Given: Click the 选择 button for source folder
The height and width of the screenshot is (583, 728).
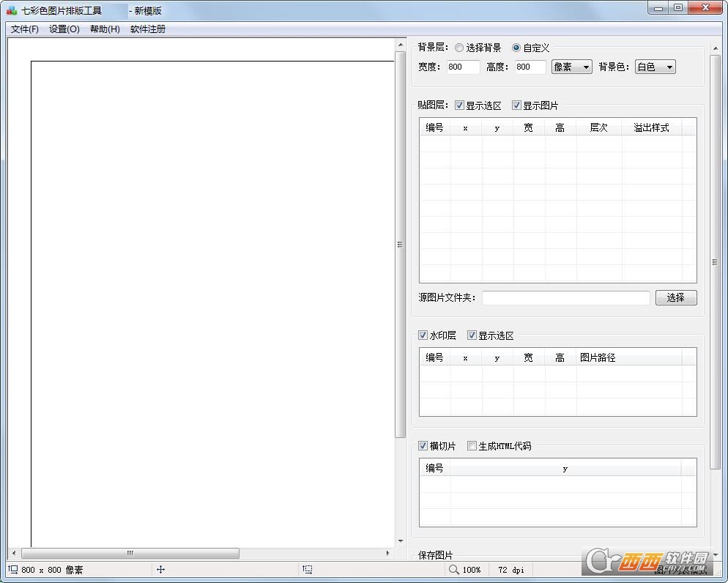Looking at the screenshot, I should (675, 297).
